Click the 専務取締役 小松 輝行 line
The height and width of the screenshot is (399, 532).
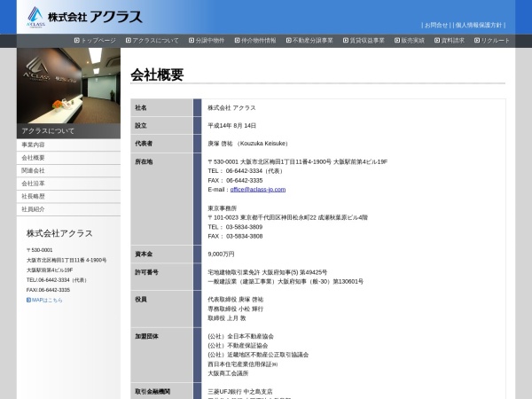pyautogui.click(x=236, y=309)
